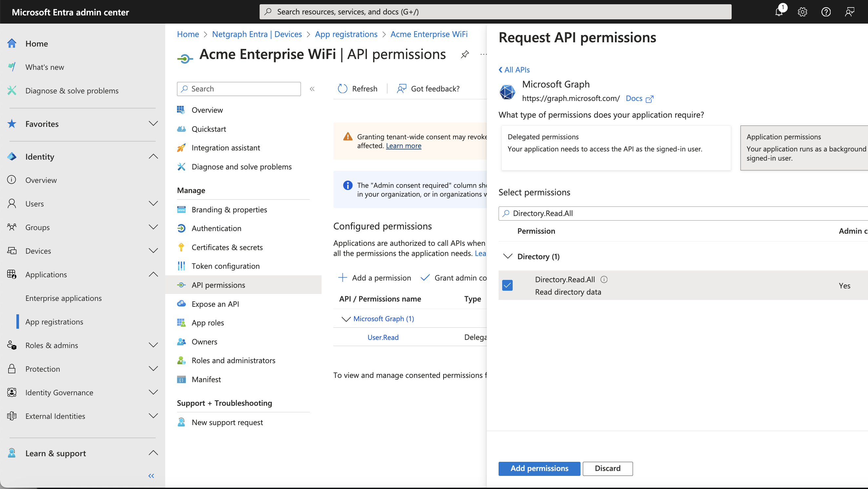
Task: Open Certificates & secrets menu item
Action: tap(227, 247)
